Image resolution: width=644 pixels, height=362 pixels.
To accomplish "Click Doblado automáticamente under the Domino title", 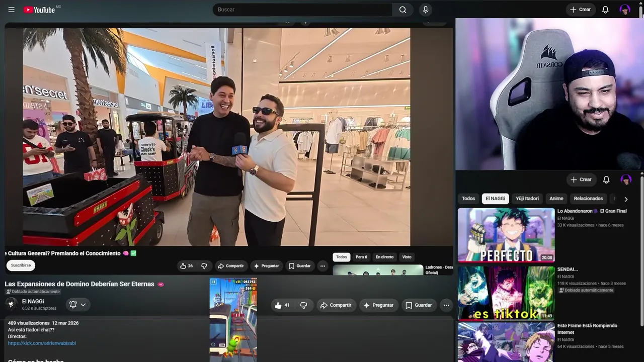I will click(x=33, y=292).
